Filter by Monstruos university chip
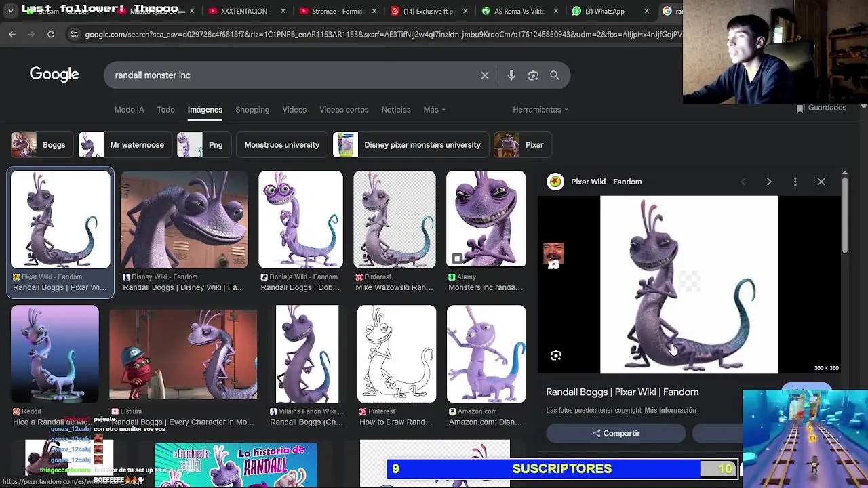The height and width of the screenshot is (488, 868). coord(281,145)
